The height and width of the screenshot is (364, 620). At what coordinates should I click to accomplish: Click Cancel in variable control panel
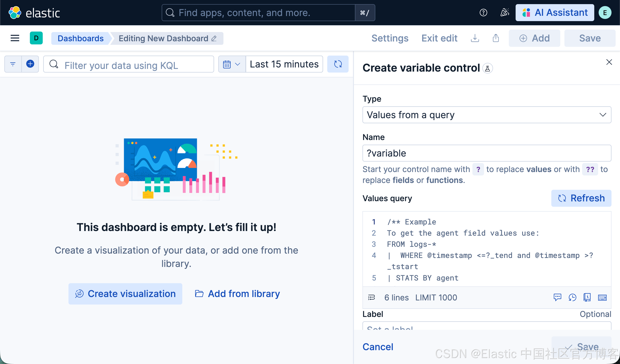click(x=378, y=347)
